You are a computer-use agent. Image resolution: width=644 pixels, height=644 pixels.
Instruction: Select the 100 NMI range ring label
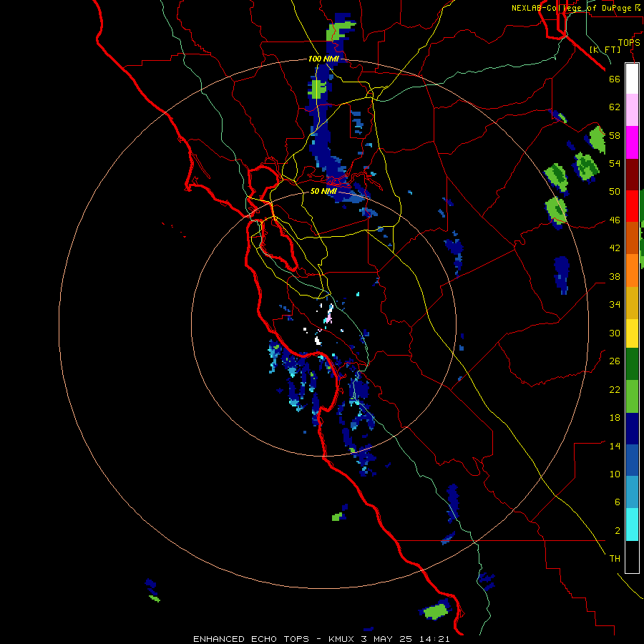323,59
